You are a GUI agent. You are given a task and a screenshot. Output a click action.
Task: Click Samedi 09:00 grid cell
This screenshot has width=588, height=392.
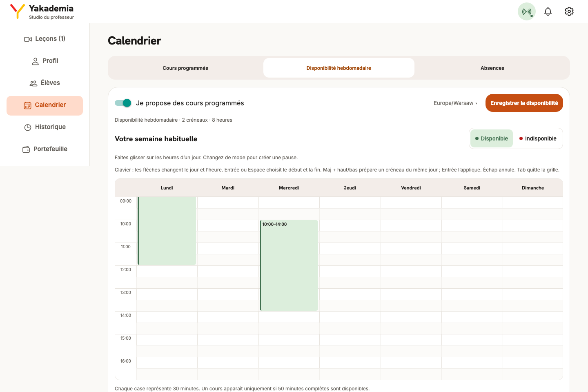(472, 203)
